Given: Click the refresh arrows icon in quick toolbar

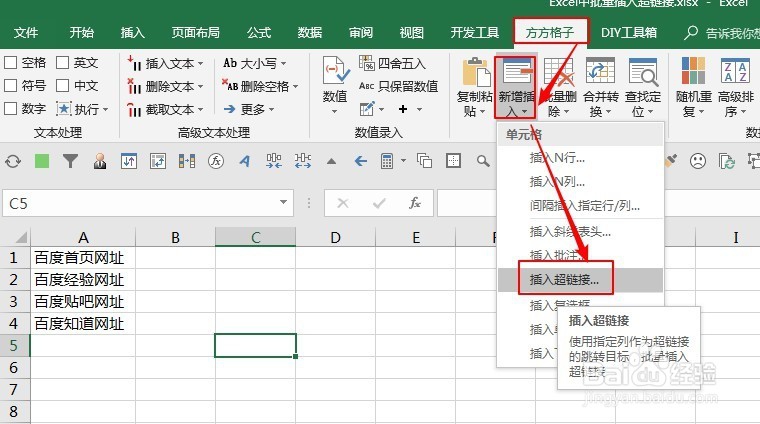Looking at the screenshot, I should coord(13,161).
